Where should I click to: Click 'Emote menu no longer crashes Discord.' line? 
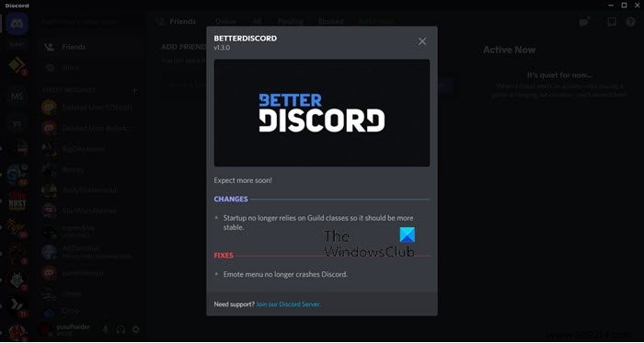pyautogui.click(x=285, y=274)
